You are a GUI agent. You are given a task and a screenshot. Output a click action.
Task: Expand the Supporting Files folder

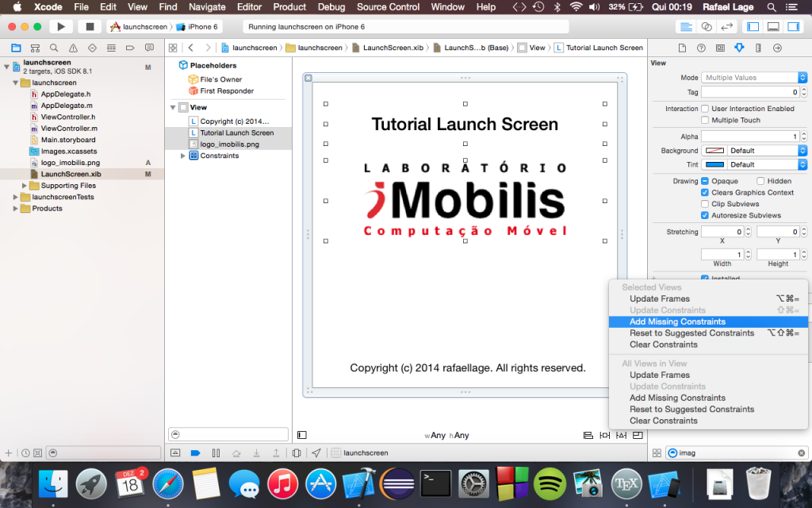25,186
